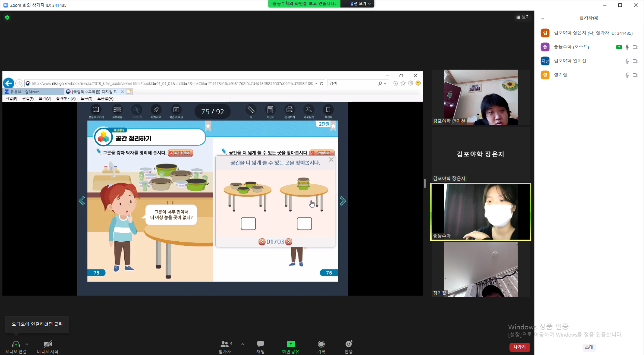Viewport: 644px width, 355px height.
Task: Change layout using the view button
Action: 523,17
